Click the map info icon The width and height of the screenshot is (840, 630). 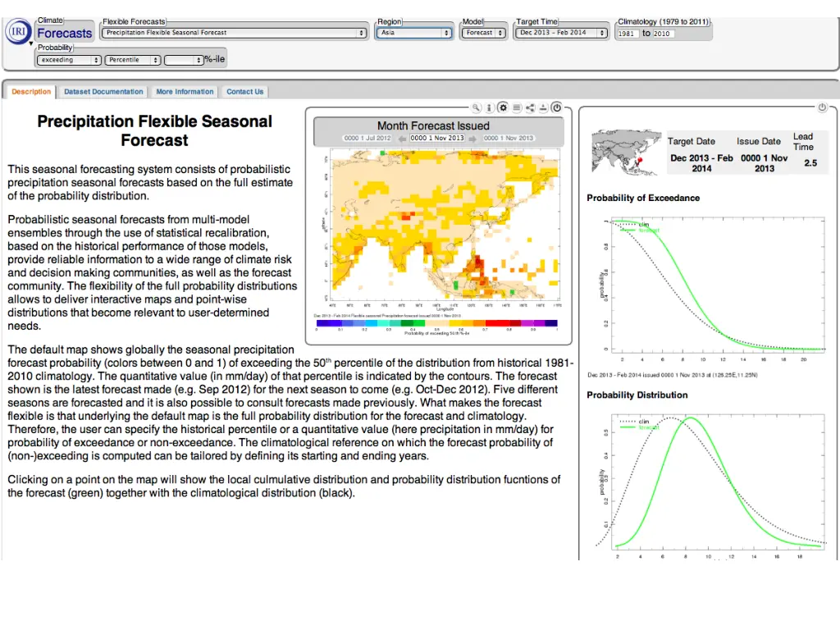489,107
